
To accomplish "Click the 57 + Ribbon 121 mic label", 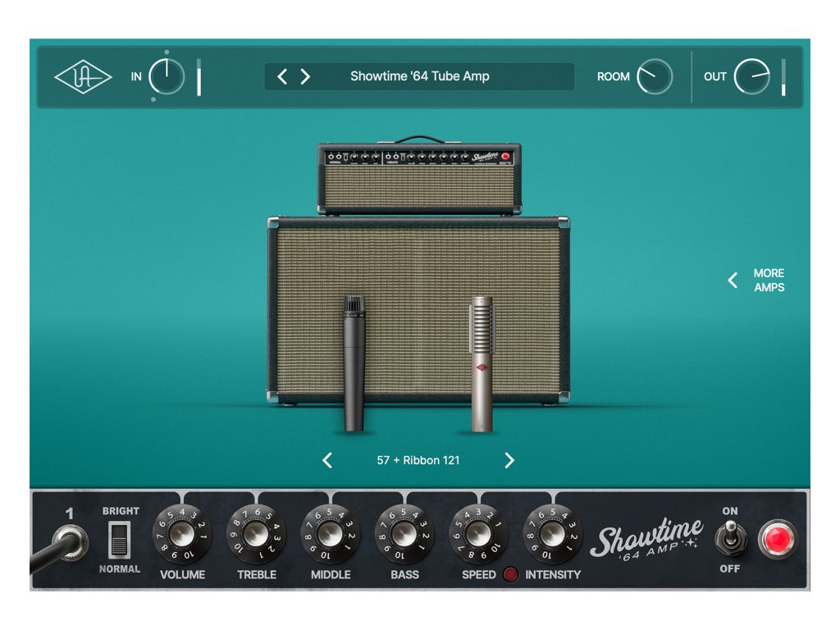I will (418, 460).
